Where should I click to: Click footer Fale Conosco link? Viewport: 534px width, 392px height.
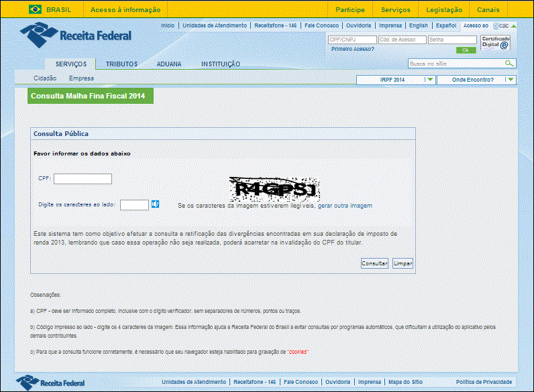coord(301,382)
